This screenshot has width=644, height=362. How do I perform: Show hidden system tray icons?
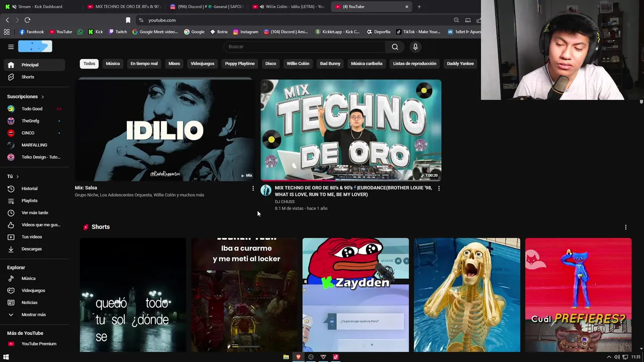609,357
